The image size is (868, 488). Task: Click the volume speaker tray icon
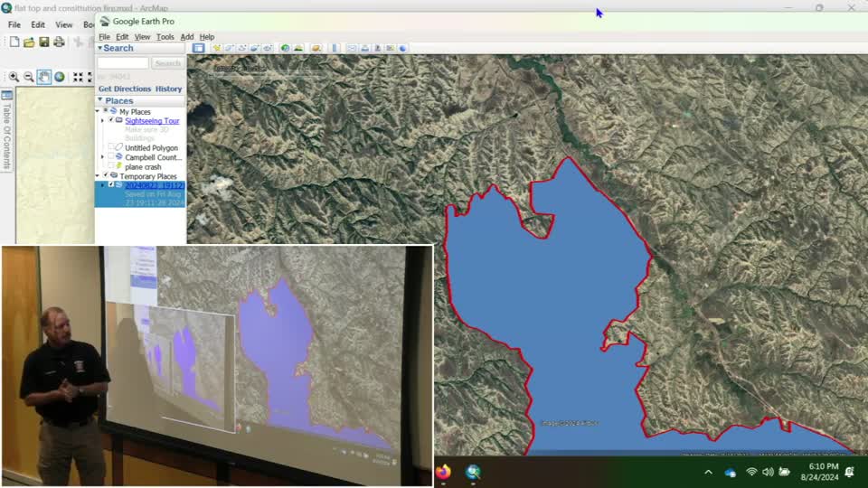point(768,472)
